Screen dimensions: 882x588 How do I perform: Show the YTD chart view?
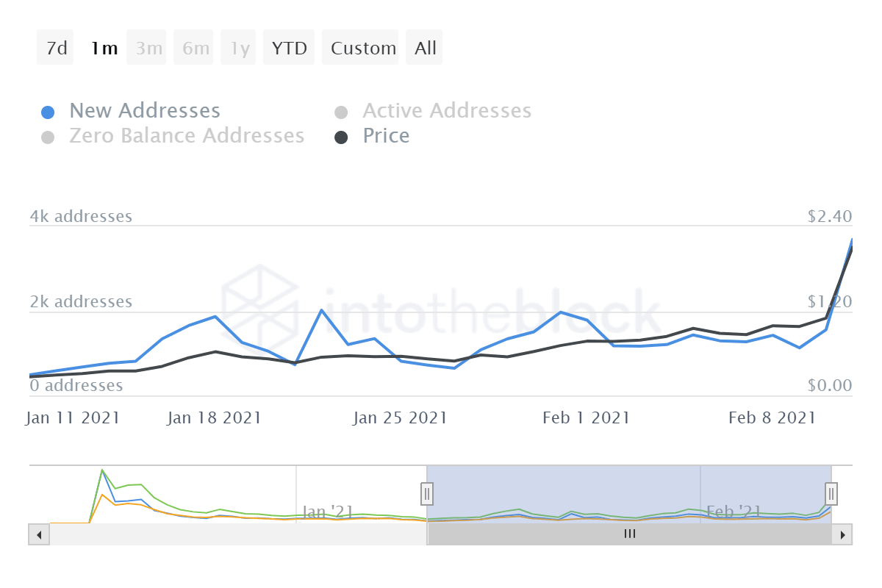289,47
